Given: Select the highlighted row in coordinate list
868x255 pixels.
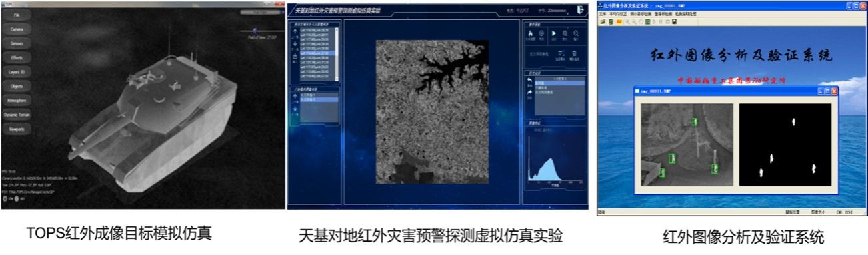Looking at the screenshot, I should tap(317, 53).
